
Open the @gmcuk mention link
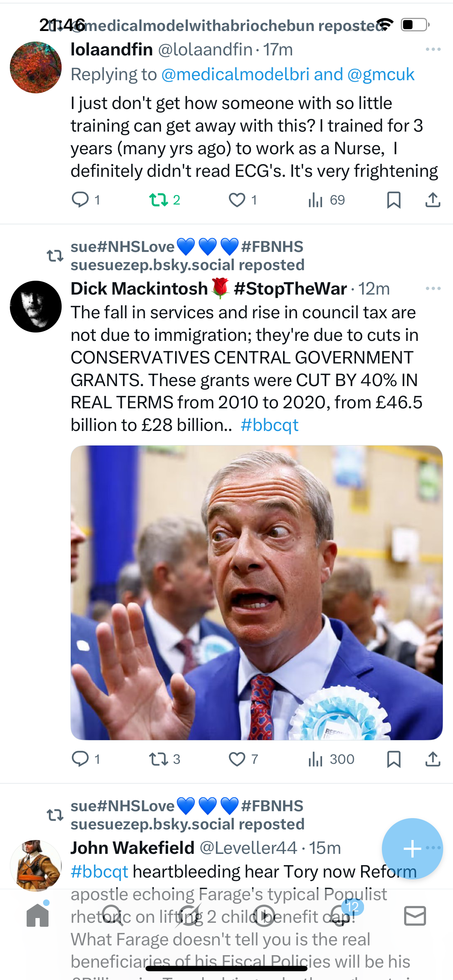[381, 74]
